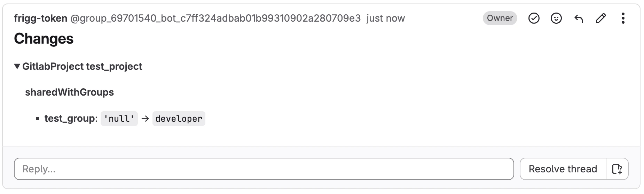The width and height of the screenshot is (644, 194).
Task: Click the Owner role badge
Action: coord(500,18)
